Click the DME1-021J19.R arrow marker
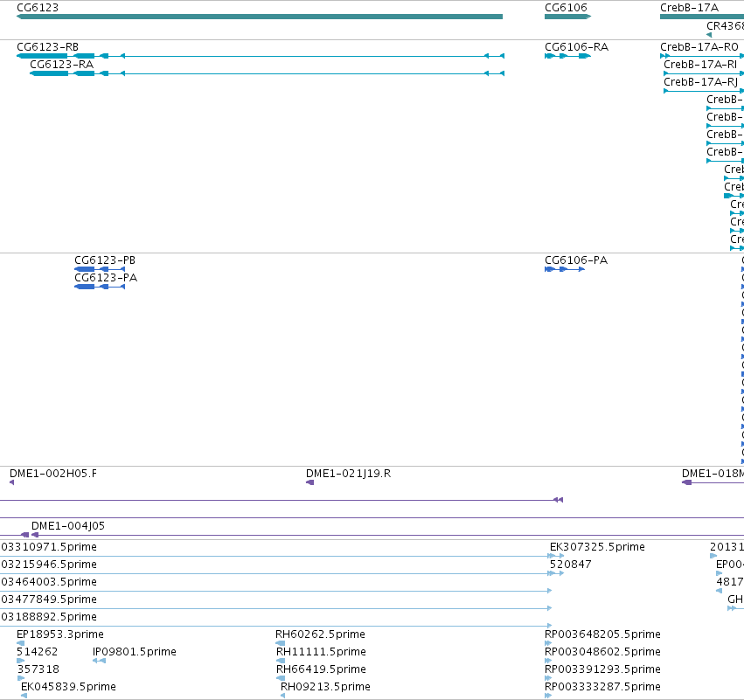The width and height of the screenshot is (744, 700). 309,482
